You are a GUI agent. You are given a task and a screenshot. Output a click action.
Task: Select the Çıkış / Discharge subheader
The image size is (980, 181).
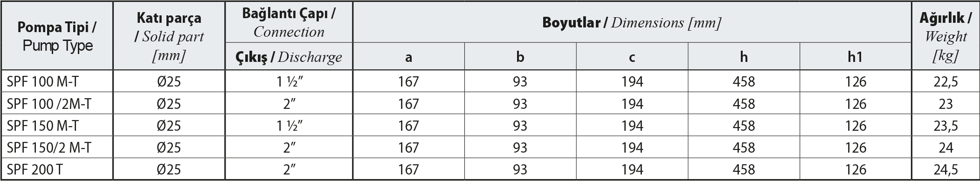289,57
